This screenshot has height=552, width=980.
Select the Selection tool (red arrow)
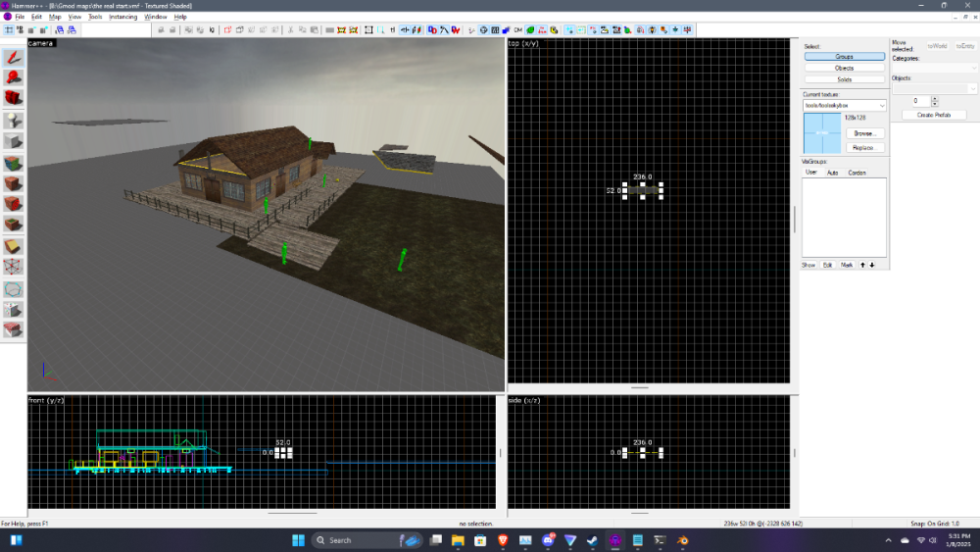click(13, 58)
